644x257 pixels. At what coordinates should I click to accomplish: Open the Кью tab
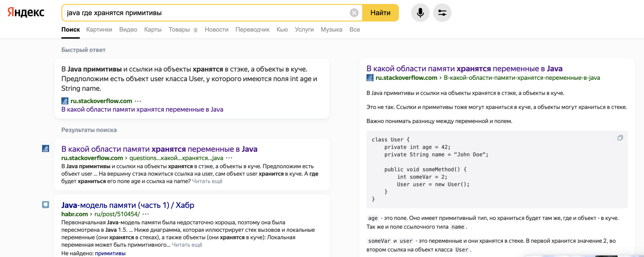(282, 30)
